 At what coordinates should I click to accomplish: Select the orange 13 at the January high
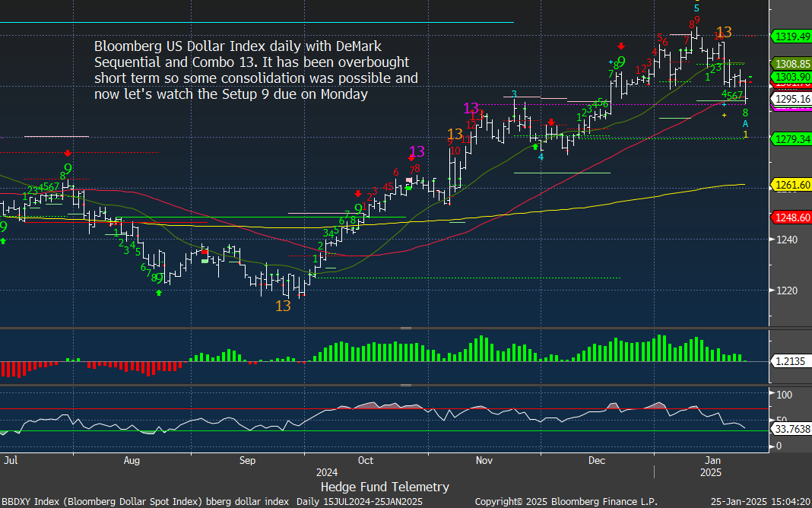pyautogui.click(x=724, y=32)
